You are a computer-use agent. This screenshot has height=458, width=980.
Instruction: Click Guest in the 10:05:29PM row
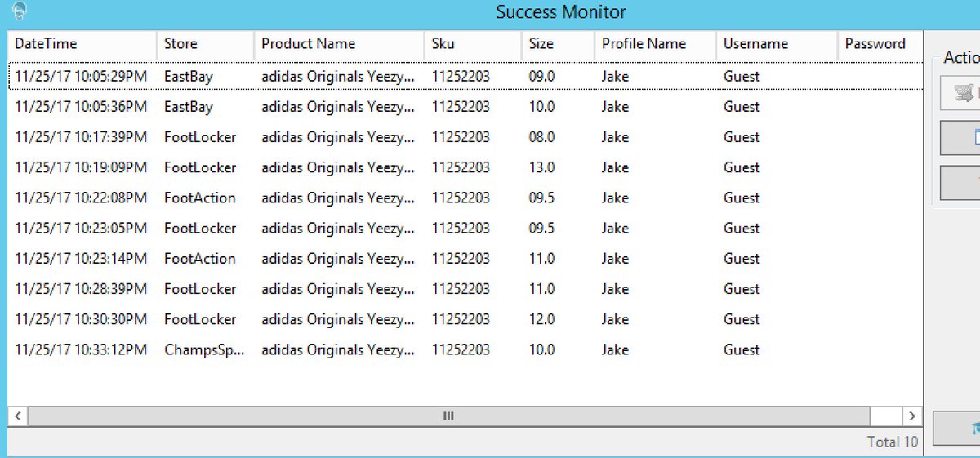coord(742,76)
